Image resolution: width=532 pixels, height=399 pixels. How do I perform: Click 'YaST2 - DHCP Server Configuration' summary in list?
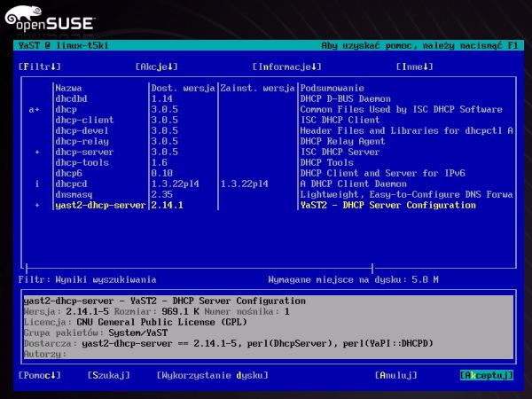click(x=388, y=206)
